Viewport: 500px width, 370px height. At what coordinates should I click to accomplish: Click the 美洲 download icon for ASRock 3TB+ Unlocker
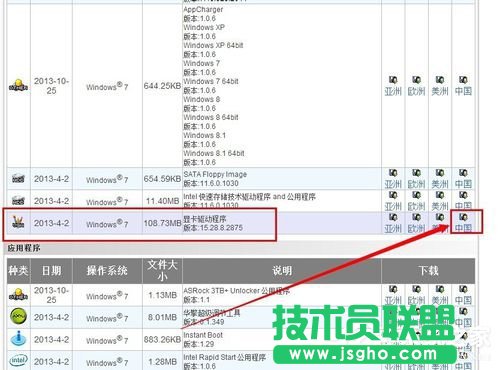[x=440, y=289]
